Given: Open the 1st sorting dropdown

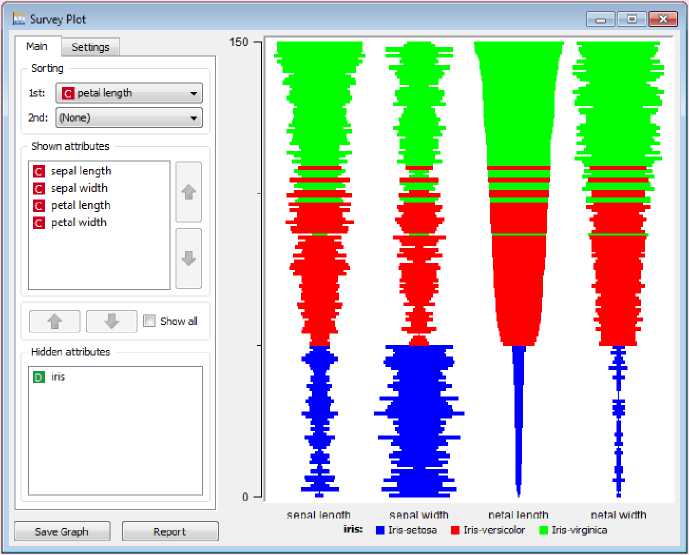Looking at the screenshot, I should 129,93.
